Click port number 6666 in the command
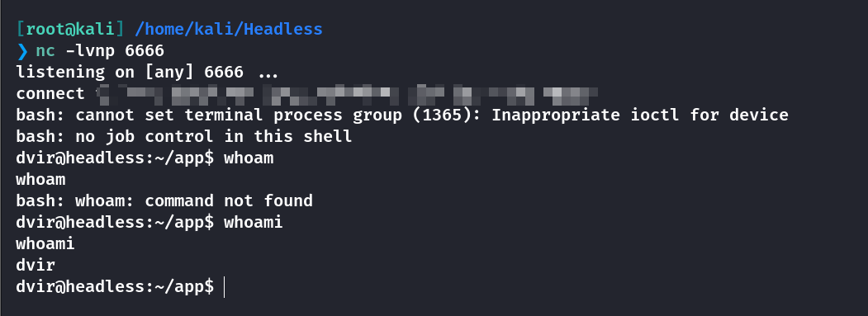The height and width of the screenshot is (316, 868). pos(145,51)
